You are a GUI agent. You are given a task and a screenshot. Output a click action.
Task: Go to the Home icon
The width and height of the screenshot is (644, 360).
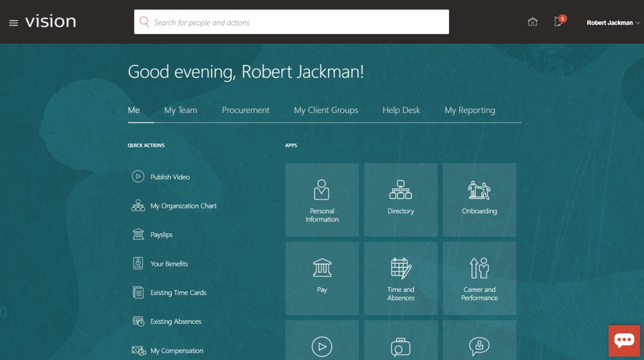tap(532, 22)
